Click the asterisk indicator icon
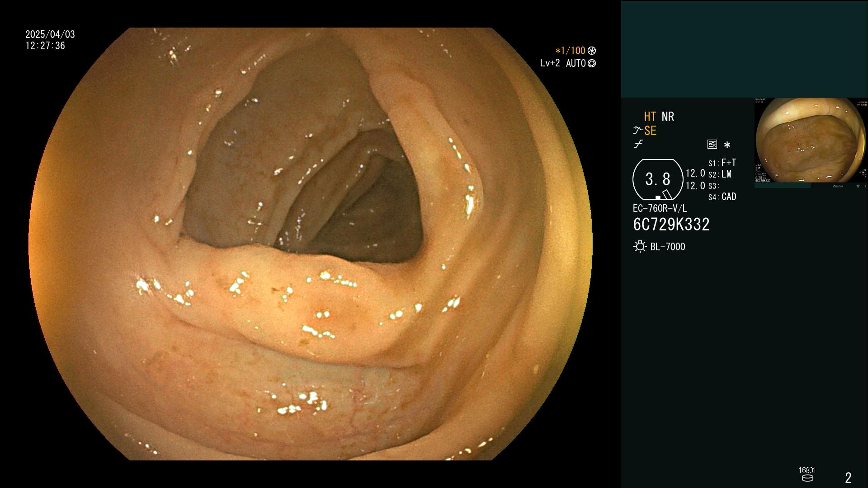Viewport: 868px width, 488px height. coord(727,145)
